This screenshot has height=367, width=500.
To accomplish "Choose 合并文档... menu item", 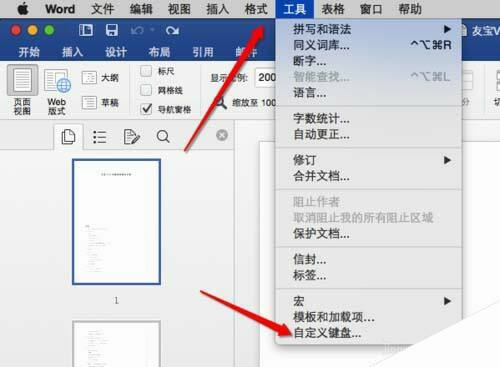I will (x=369, y=176).
